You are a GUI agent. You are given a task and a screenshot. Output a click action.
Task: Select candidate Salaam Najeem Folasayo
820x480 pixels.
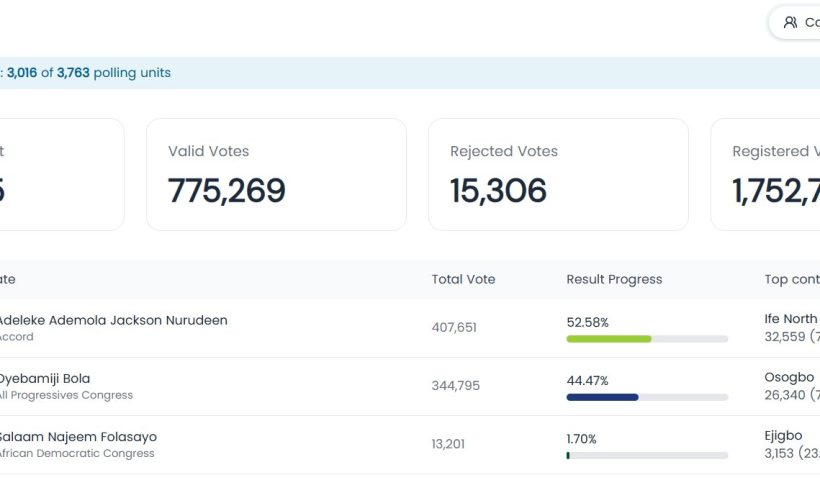click(77, 437)
